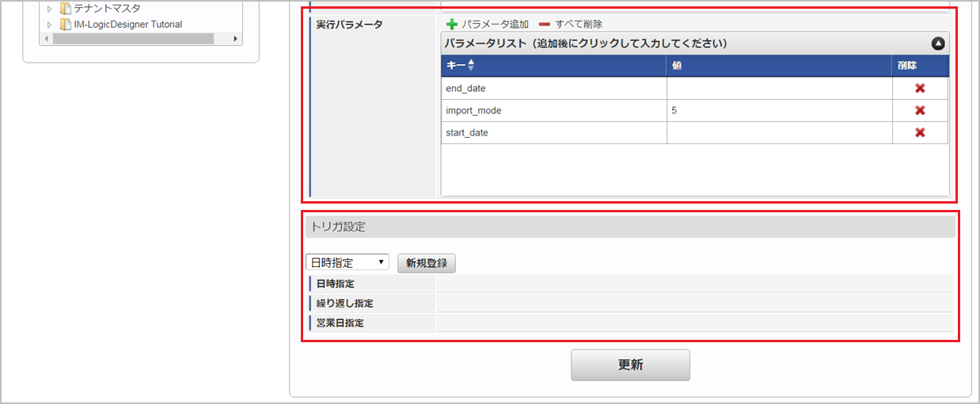Viewport: 980px width, 404px height.
Task: Edit the start_date value cell
Action: click(780, 132)
